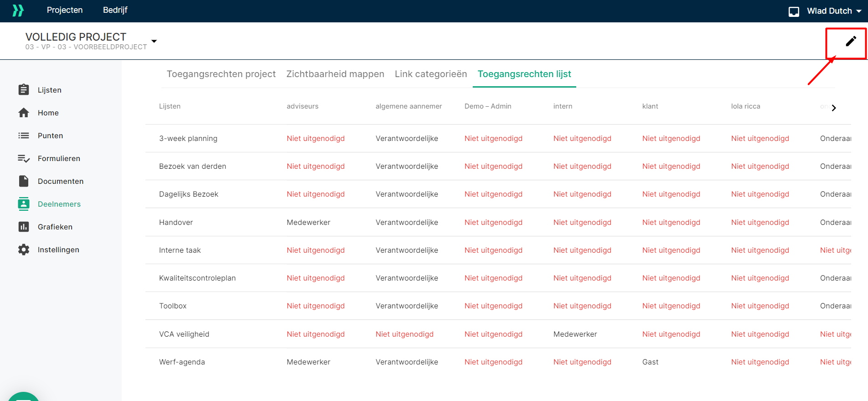This screenshot has height=401, width=868.
Task: Click Medewerker for Handover under adviseurs
Action: pos(309,222)
